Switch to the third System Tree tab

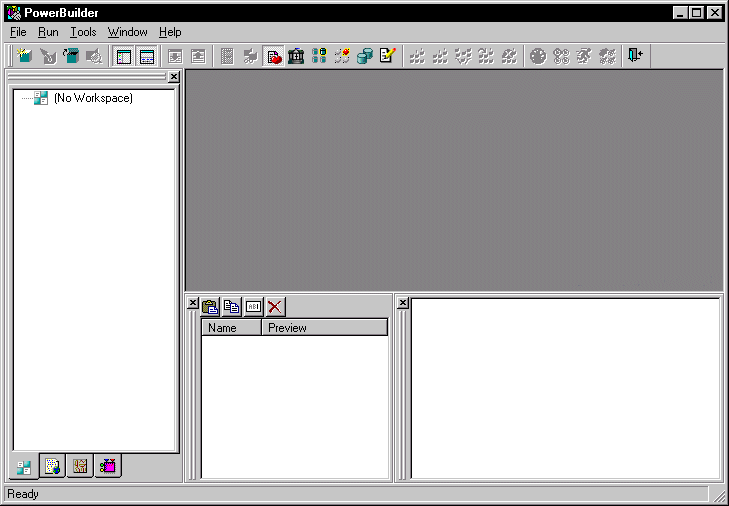[x=80, y=466]
